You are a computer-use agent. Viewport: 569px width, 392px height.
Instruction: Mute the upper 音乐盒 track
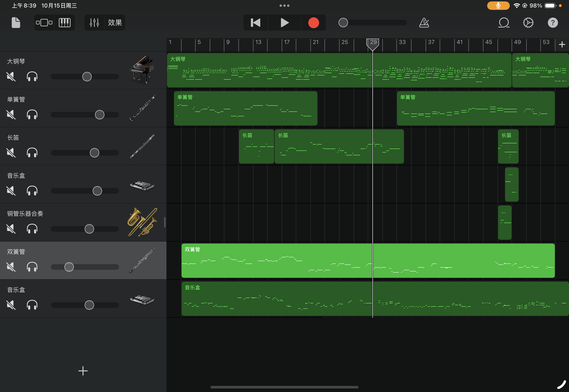[x=11, y=191]
